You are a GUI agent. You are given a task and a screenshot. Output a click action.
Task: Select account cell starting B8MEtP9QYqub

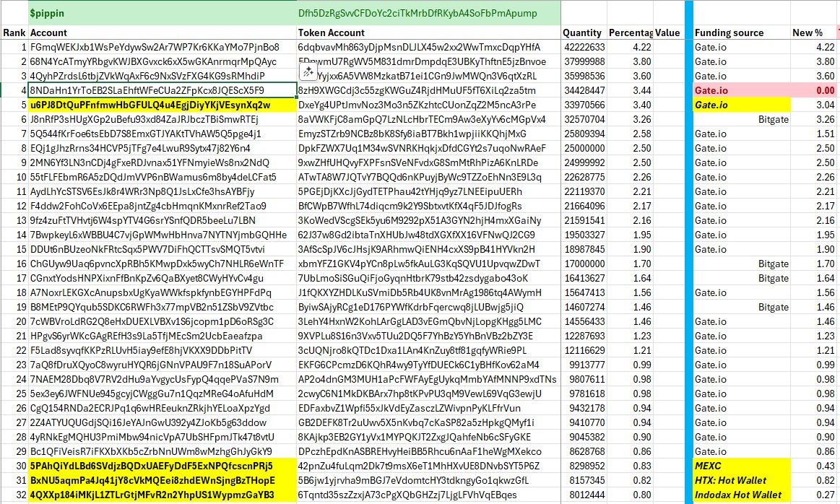click(x=163, y=308)
